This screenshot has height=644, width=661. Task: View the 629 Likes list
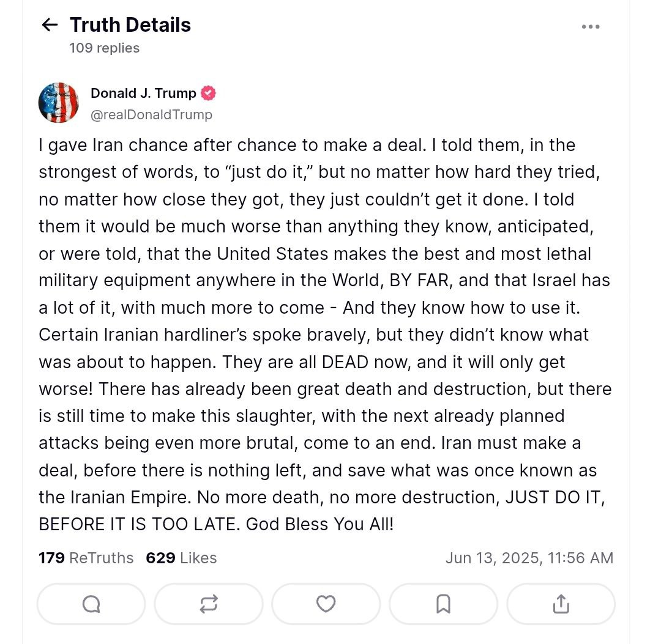(x=181, y=558)
